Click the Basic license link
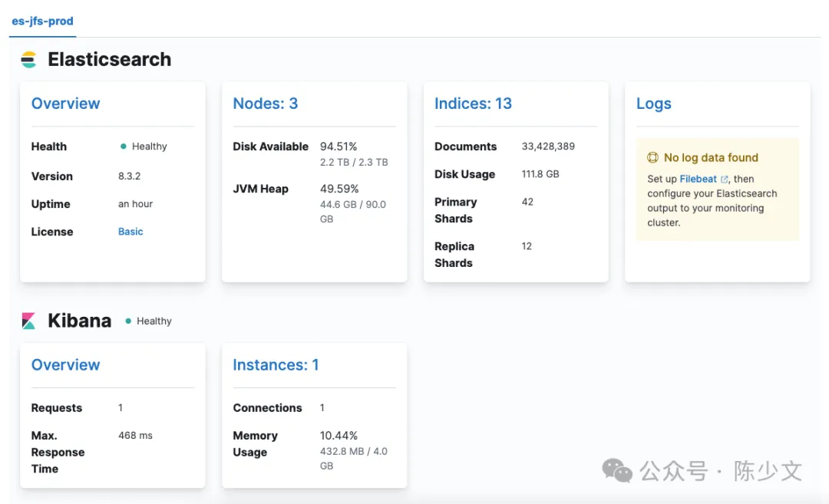Image resolution: width=829 pixels, height=504 pixels. [130, 231]
